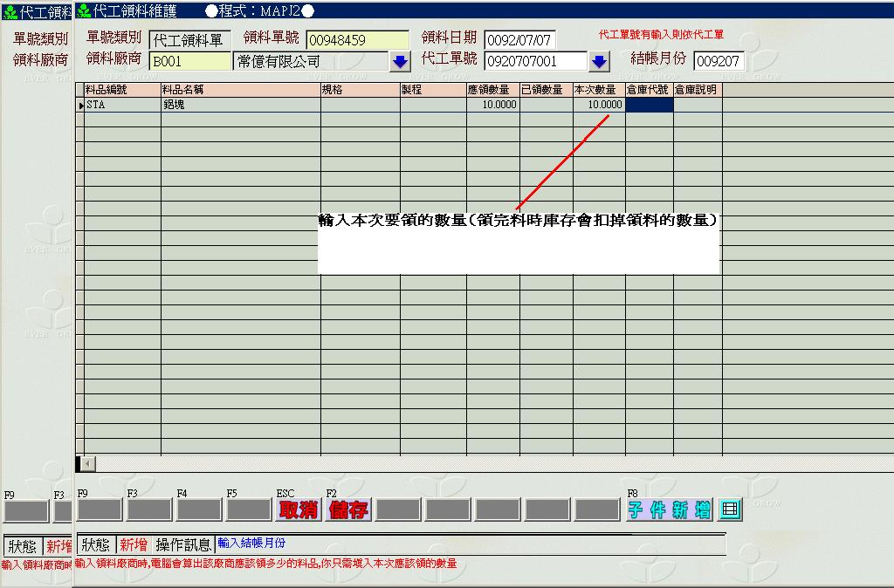
Task: Click the grid view icon beside 子件新增
Action: [730, 510]
